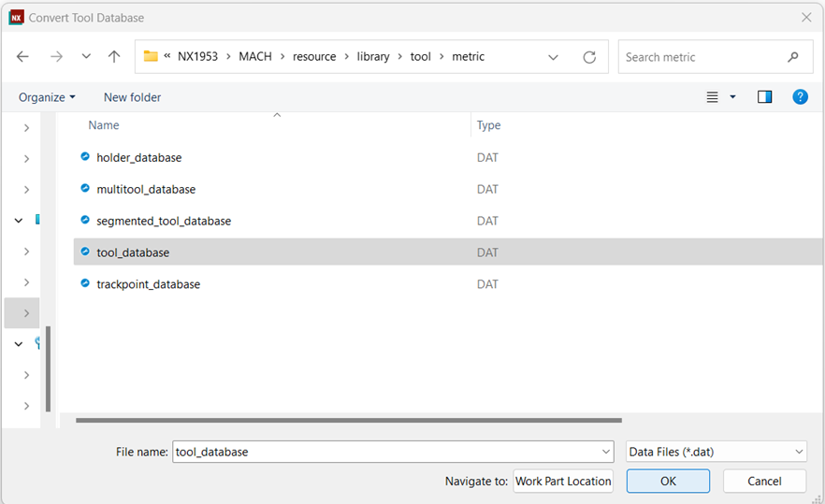Click New folder
This screenshot has width=825, height=504.
tap(132, 97)
